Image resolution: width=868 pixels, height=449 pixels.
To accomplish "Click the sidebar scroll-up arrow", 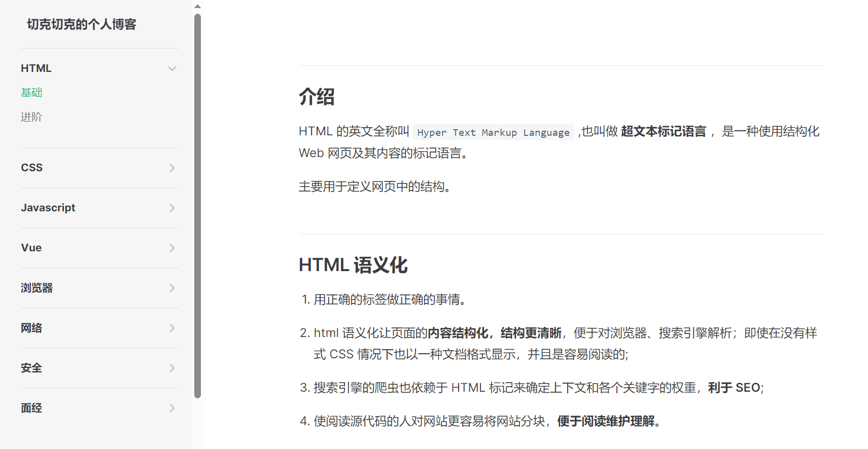I will pyautogui.click(x=198, y=6).
